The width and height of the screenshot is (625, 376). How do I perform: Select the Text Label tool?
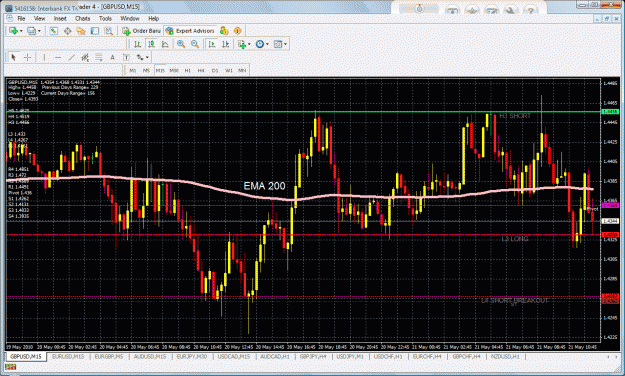point(126,57)
